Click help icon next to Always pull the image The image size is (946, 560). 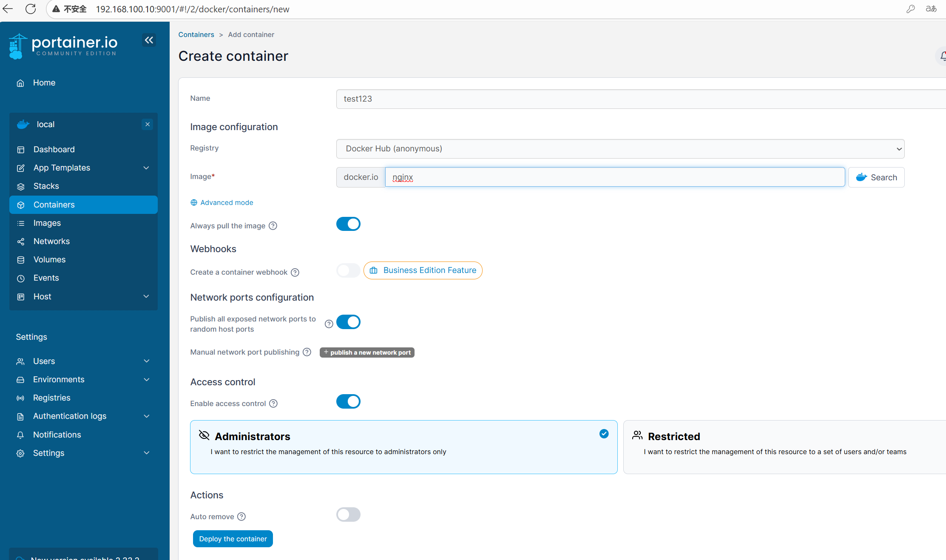coord(273,226)
